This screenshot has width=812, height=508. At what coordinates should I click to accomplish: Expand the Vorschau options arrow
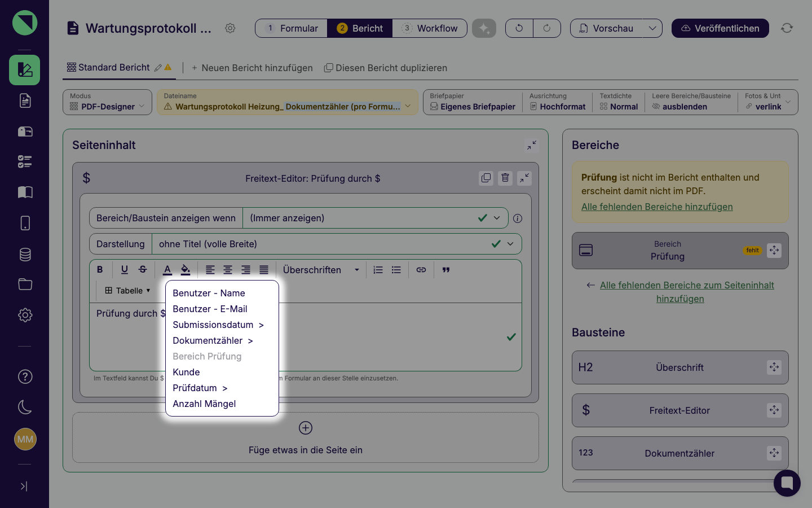652,28
